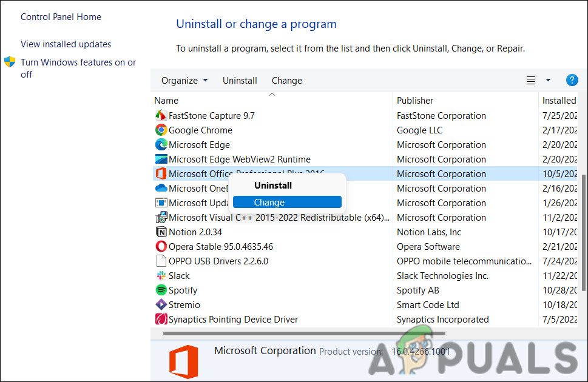The width and height of the screenshot is (588, 382).
Task: Select the FastStone Capture 9.7 icon
Action: point(161,115)
